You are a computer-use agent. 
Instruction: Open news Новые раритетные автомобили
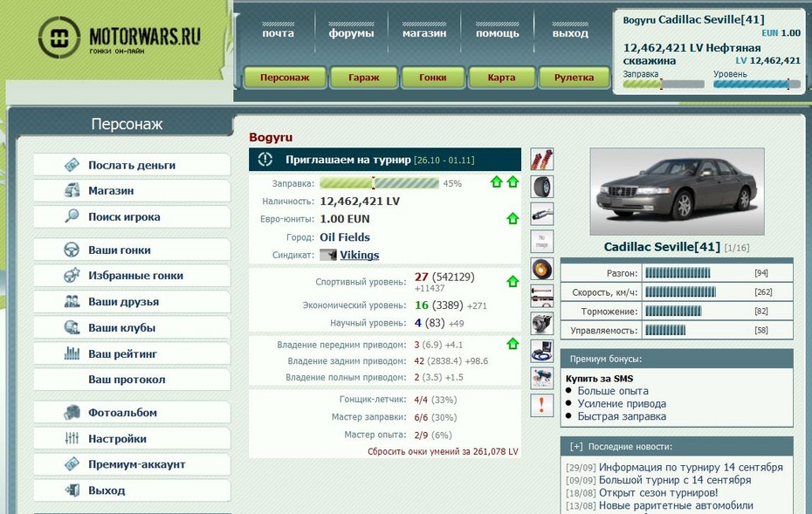click(x=676, y=505)
